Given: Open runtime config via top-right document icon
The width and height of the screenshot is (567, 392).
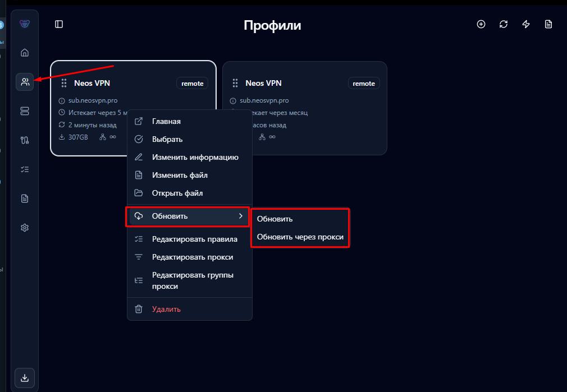Looking at the screenshot, I should point(548,24).
